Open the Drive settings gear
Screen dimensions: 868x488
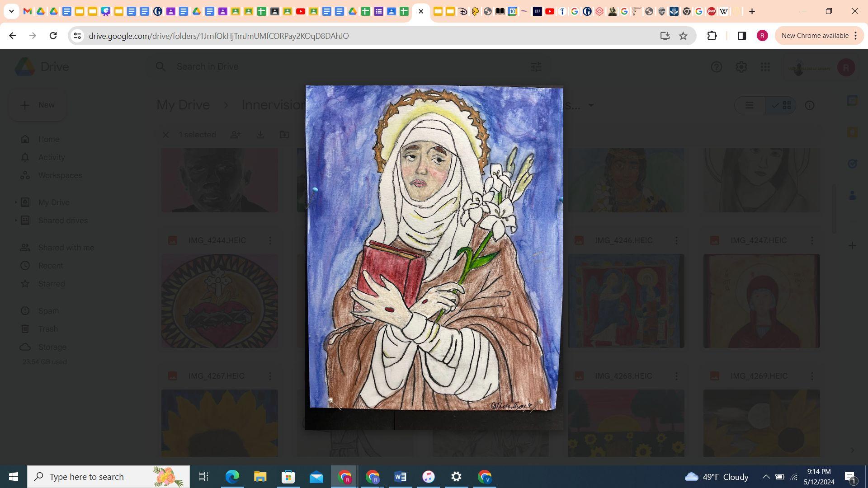coord(741,67)
